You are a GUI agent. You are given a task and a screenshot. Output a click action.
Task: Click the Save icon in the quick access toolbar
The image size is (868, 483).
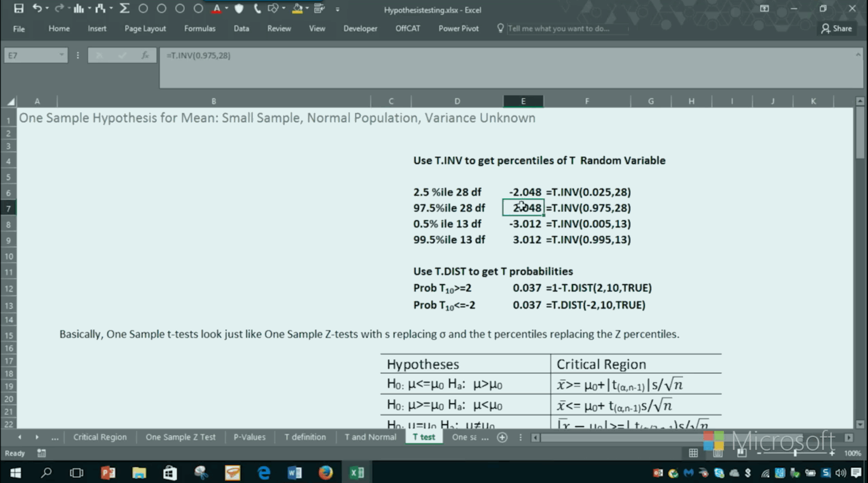19,9
